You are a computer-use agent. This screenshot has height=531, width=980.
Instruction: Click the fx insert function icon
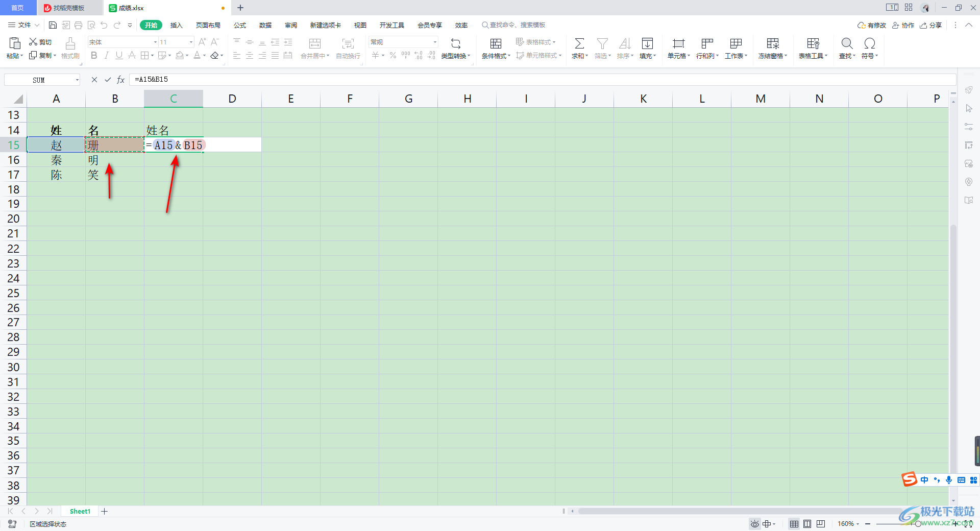coord(121,80)
